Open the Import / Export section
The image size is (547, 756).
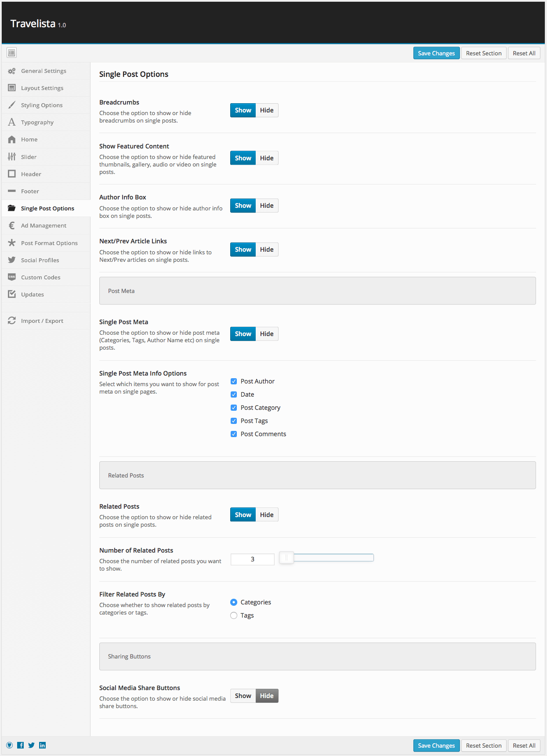[x=46, y=321]
